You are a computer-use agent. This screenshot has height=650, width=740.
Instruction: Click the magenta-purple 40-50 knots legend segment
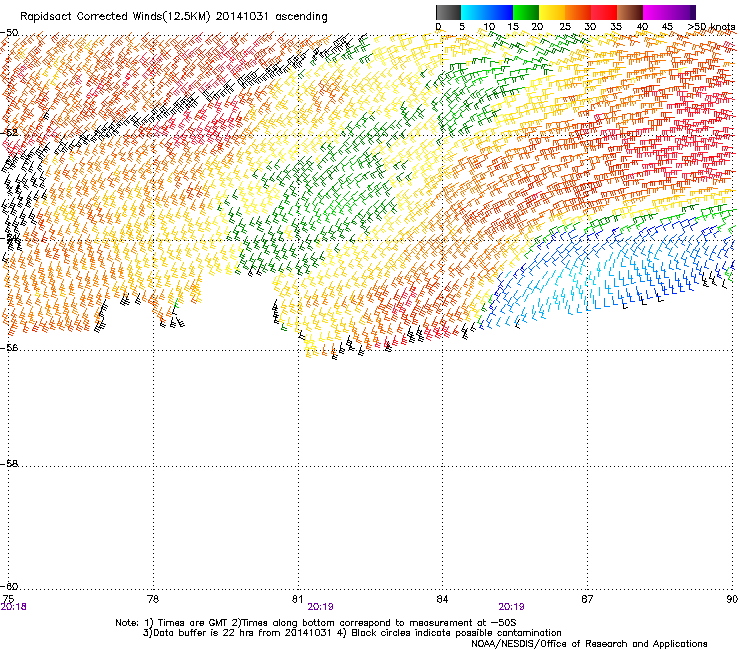[x=669, y=12]
